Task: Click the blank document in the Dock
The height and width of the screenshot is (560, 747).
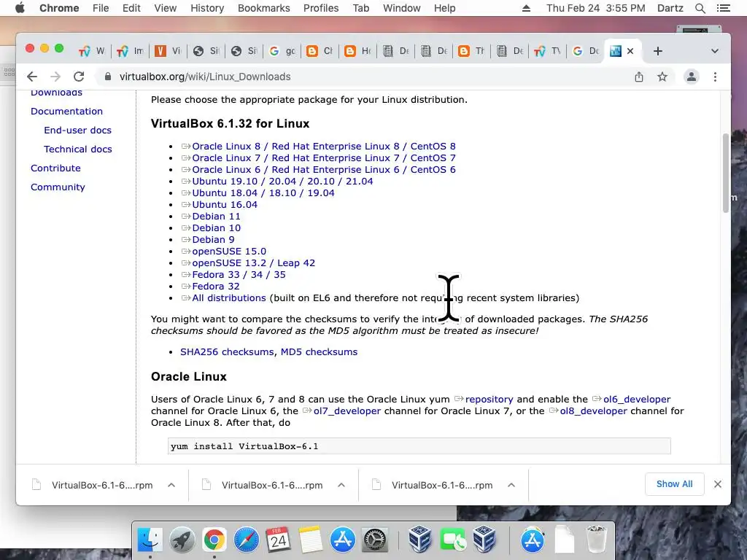Action: click(565, 539)
